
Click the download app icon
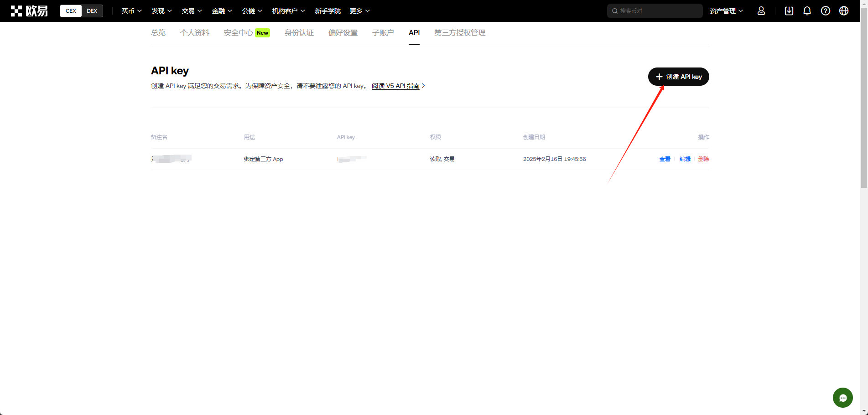coord(789,11)
